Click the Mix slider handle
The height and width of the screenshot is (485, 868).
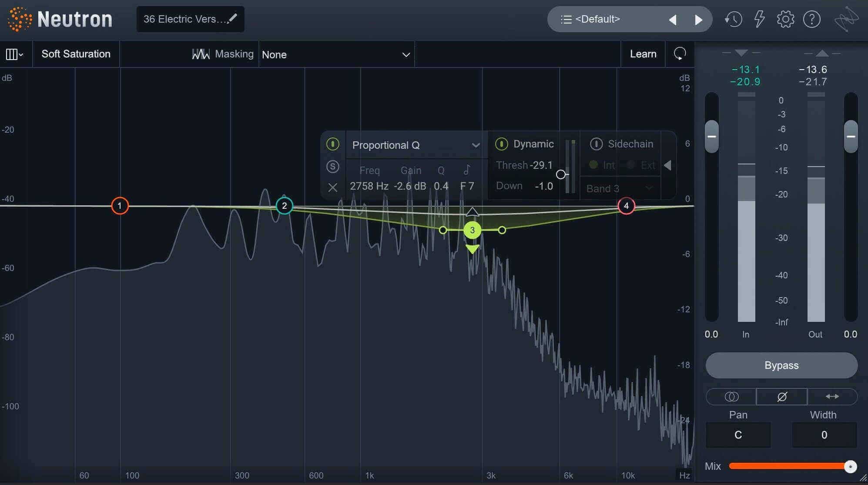[x=850, y=467]
